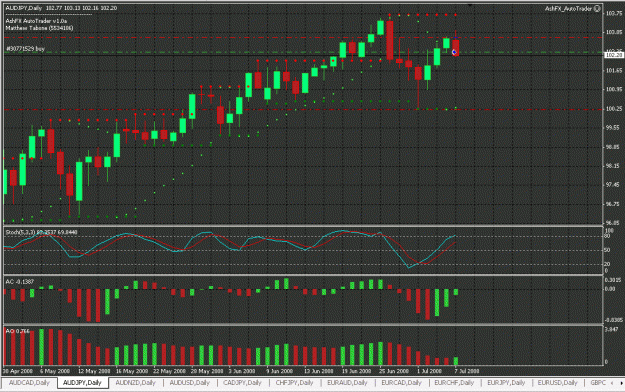Click the 1 Jul 2008 date label
This screenshot has height=392, width=625.
pyautogui.click(x=430, y=371)
